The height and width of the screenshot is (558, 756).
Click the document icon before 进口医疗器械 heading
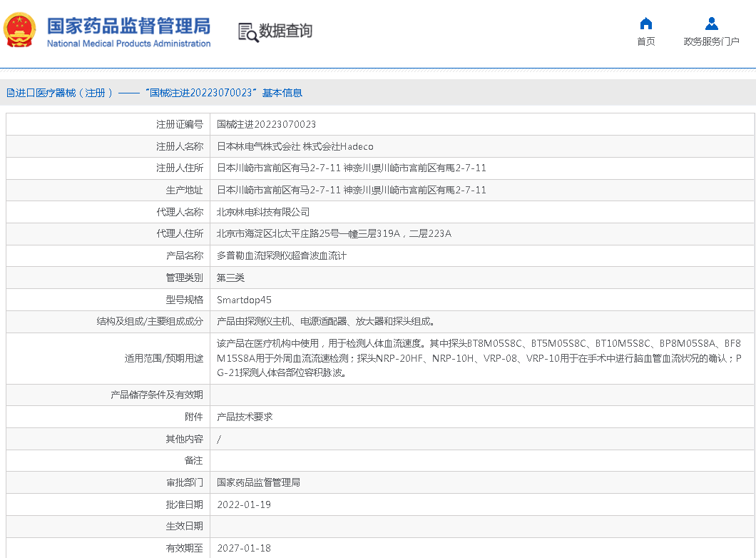(x=10, y=93)
